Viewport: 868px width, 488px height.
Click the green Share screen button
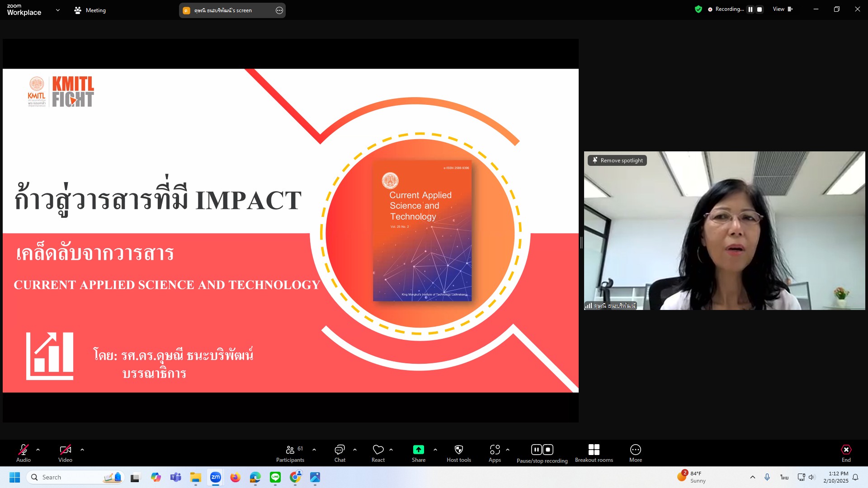coord(419,453)
